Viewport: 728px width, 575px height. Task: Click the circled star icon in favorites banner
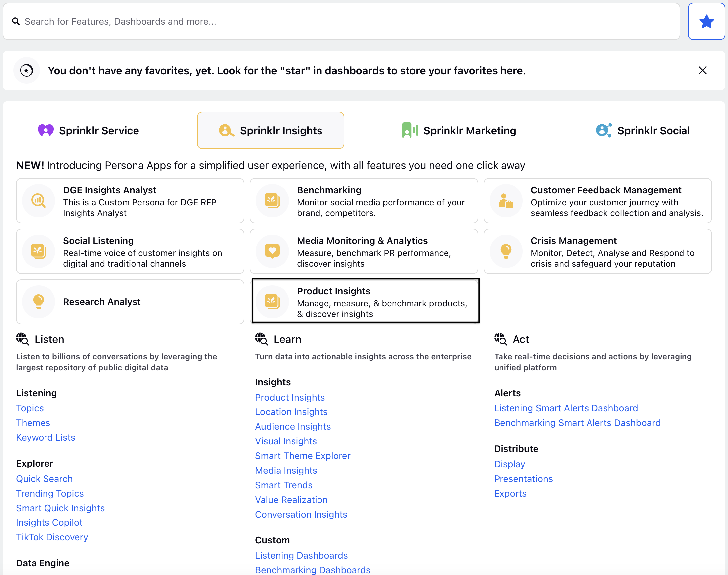27,70
